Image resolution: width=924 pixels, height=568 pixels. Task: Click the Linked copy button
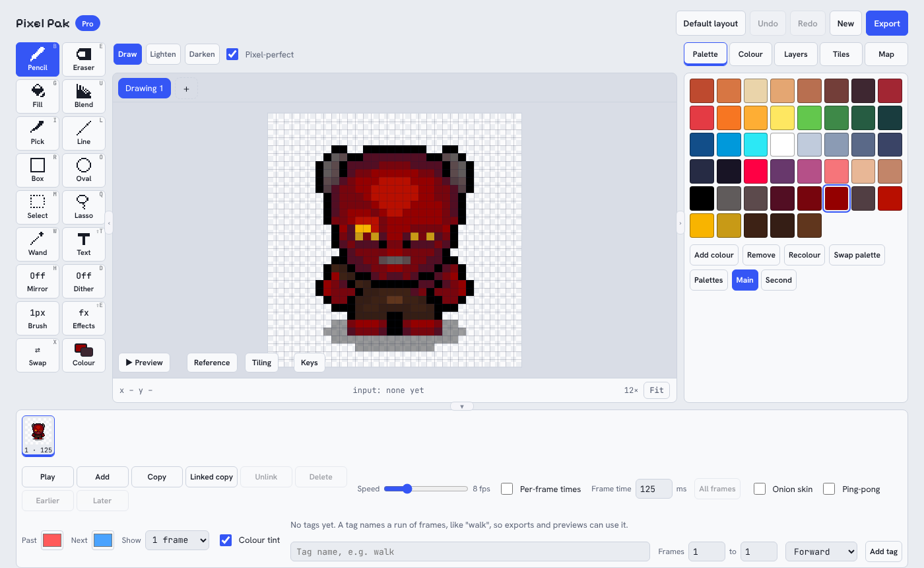[212, 477]
